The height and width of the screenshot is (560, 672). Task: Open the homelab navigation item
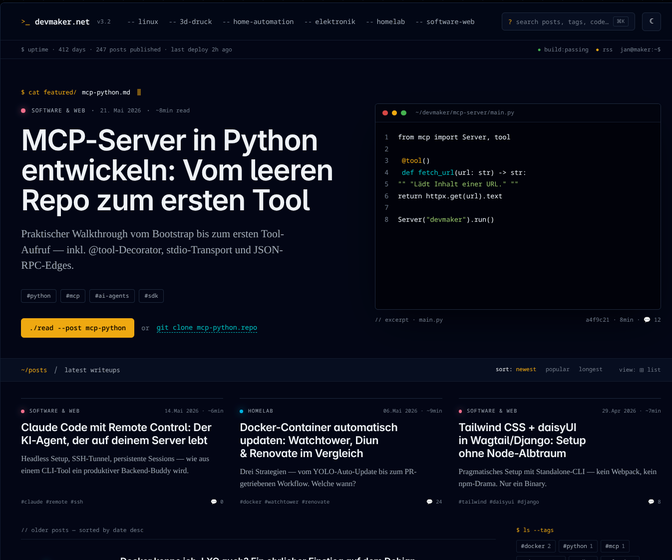pyautogui.click(x=386, y=22)
